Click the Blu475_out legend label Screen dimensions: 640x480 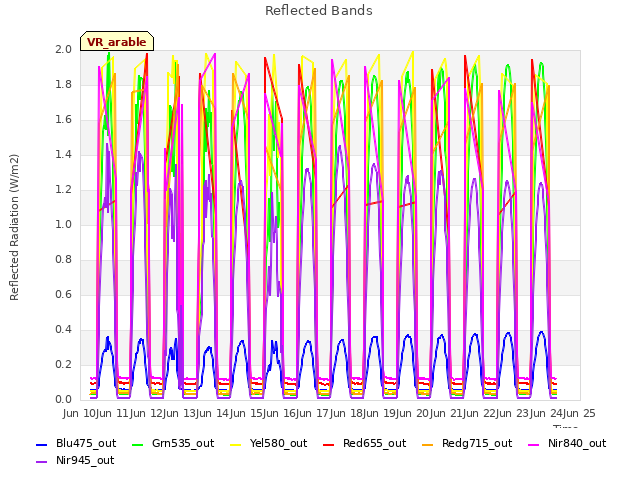[x=86, y=443]
